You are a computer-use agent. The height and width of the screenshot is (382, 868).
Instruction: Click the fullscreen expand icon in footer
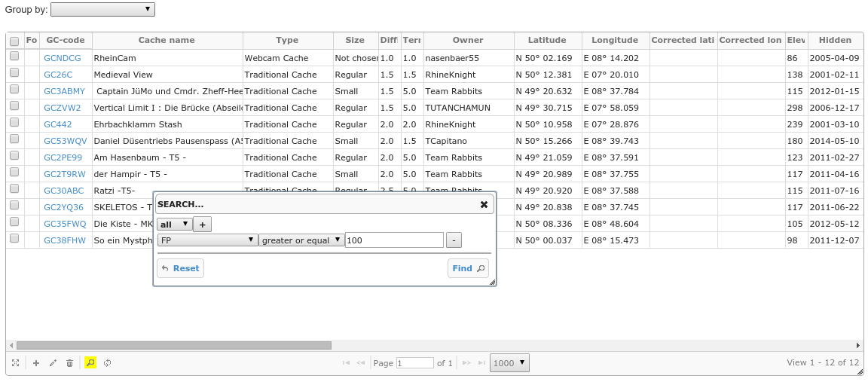click(15, 363)
